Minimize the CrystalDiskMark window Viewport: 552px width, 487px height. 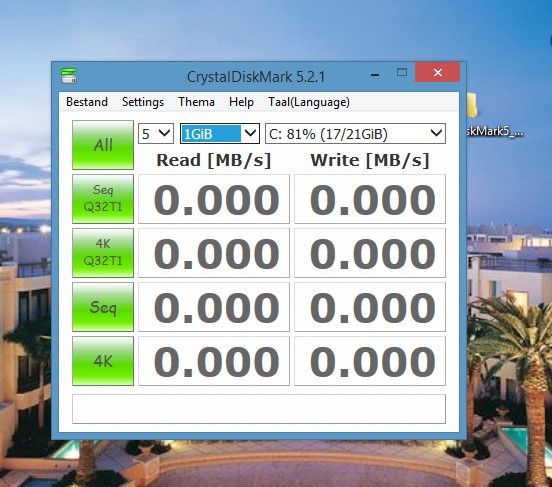[375, 73]
